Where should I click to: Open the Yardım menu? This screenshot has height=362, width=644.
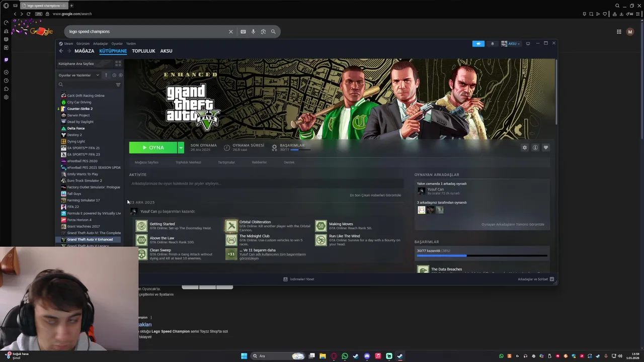(131, 44)
